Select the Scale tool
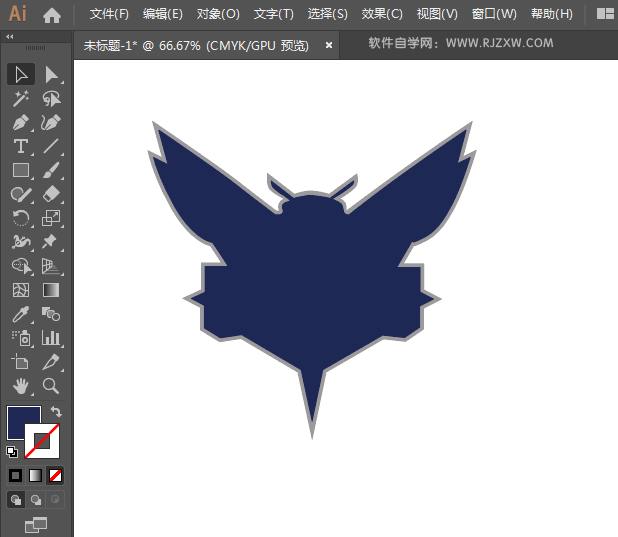This screenshot has width=618, height=537. (51, 218)
